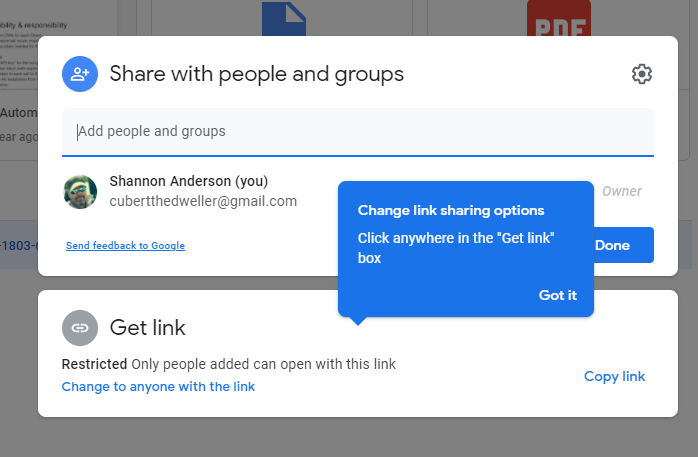Select the blue document file icon in background
Viewport: 698px width, 457px height.
coord(283,18)
